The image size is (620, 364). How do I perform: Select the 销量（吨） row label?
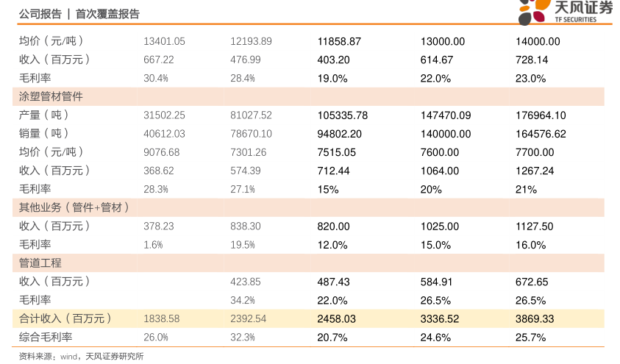pos(43,133)
